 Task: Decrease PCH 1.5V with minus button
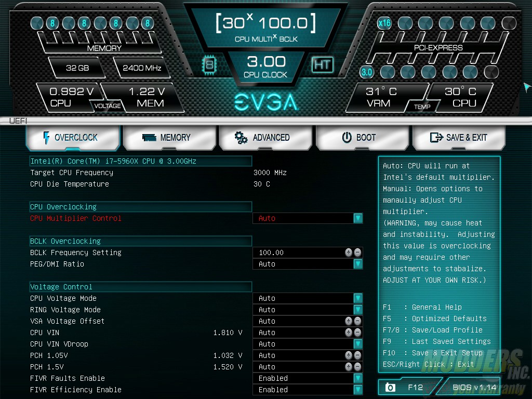click(x=357, y=367)
